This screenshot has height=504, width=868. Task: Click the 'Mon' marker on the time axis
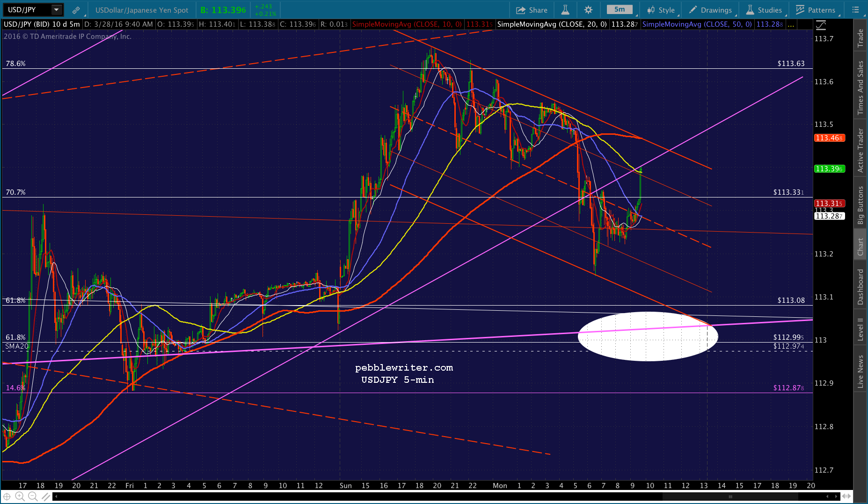pos(500,486)
